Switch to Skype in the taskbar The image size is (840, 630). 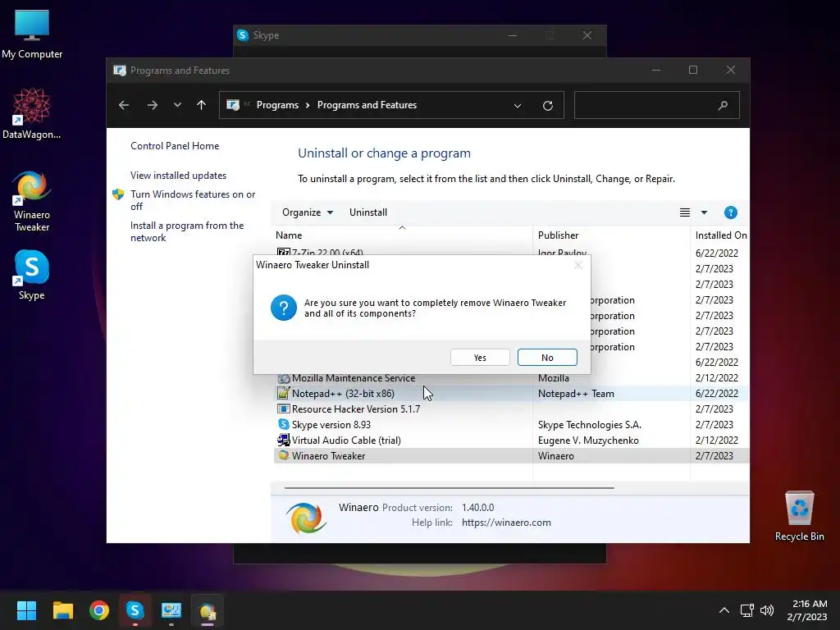pos(135,610)
